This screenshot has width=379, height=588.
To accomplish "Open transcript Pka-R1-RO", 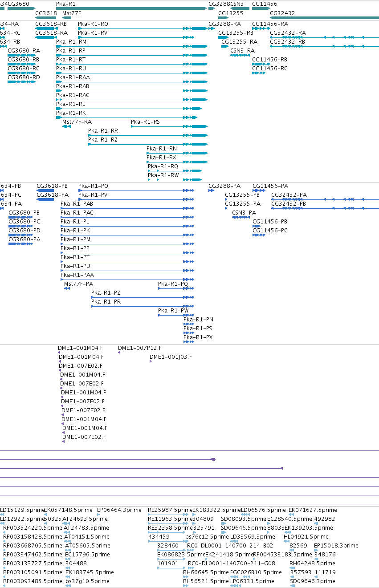I will click(x=93, y=24).
